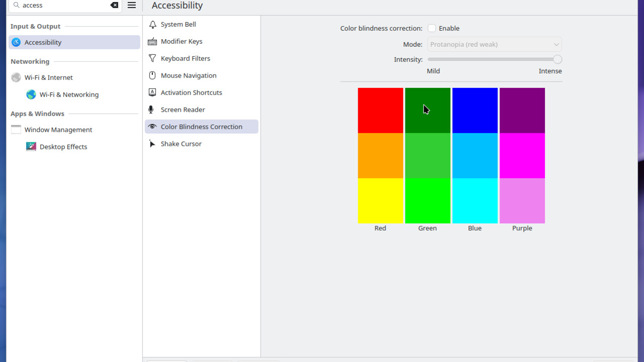Click the light violet swatch

point(522,201)
